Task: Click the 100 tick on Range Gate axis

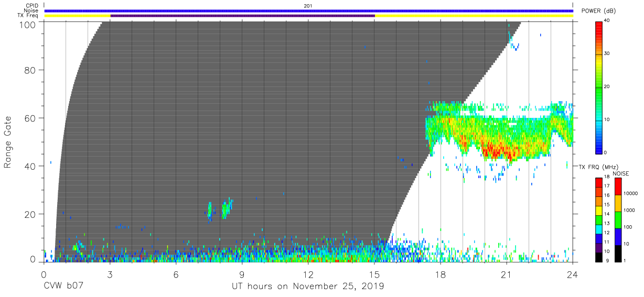Action: (x=28, y=25)
